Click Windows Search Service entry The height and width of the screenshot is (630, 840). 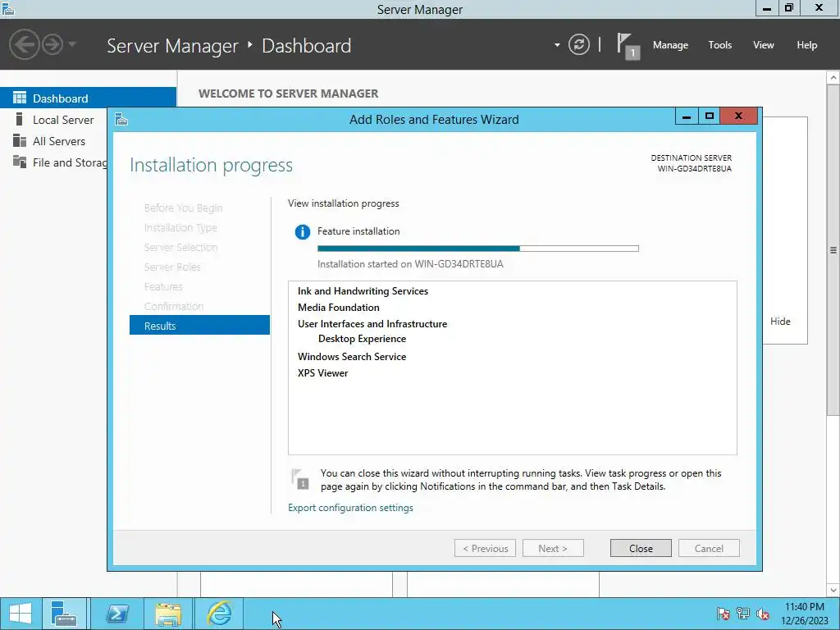point(352,356)
